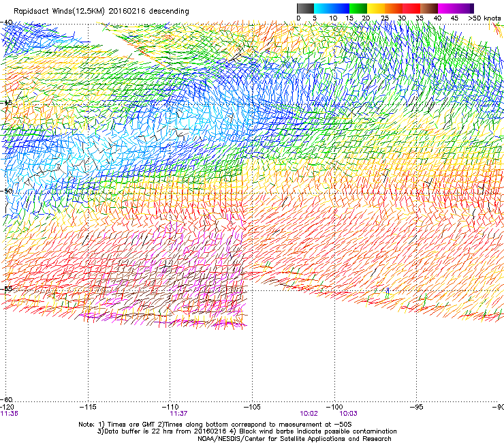The width and height of the screenshot is (504, 443).
Task: Click the -95 longitude axis label
Action: click(x=417, y=408)
